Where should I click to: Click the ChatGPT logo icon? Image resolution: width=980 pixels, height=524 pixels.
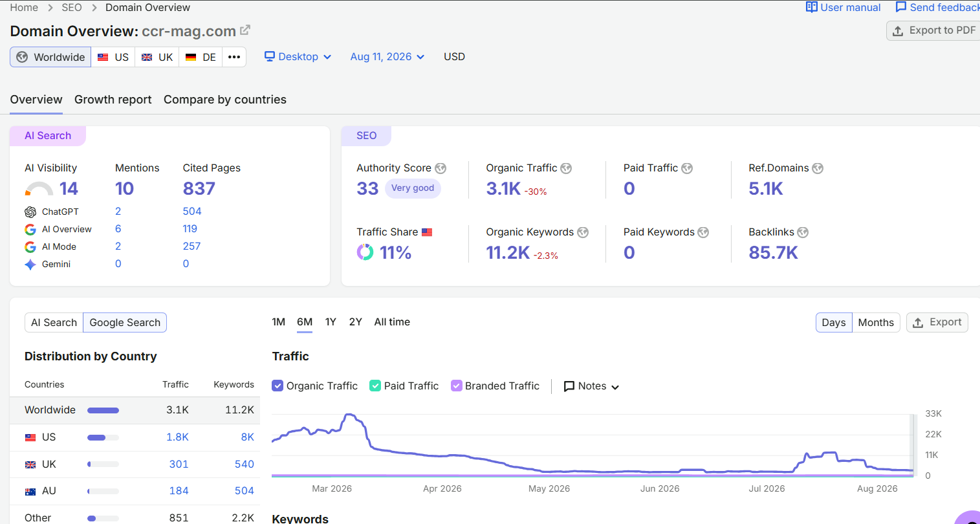(x=30, y=212)
